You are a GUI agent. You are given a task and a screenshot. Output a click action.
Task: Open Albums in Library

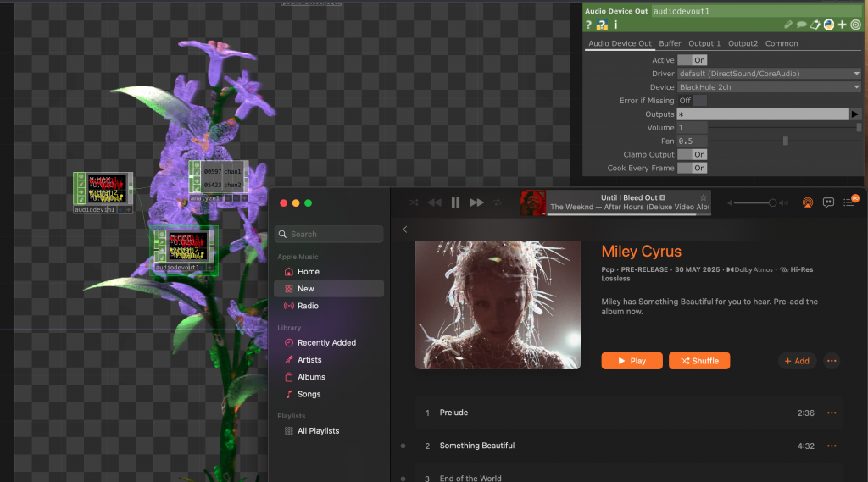(x=329, y=378)
